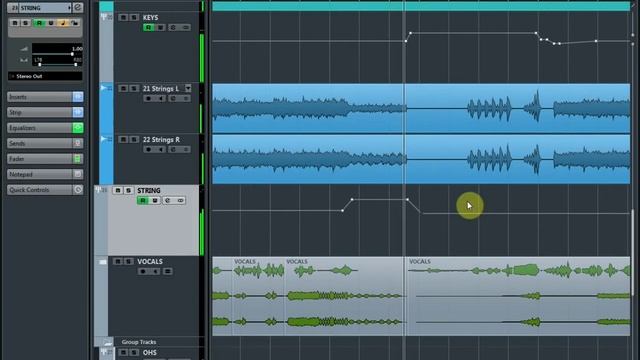Select the Group Tracks folder row

click(149, 342)
